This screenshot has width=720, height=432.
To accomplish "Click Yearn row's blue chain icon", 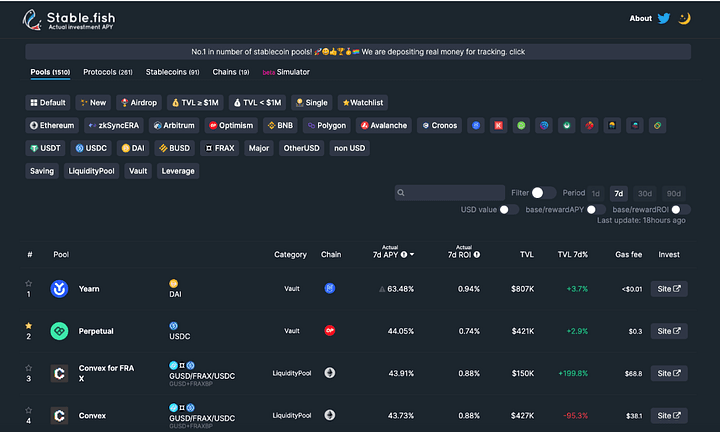I will pyautogui.click(x=330, y=288).
